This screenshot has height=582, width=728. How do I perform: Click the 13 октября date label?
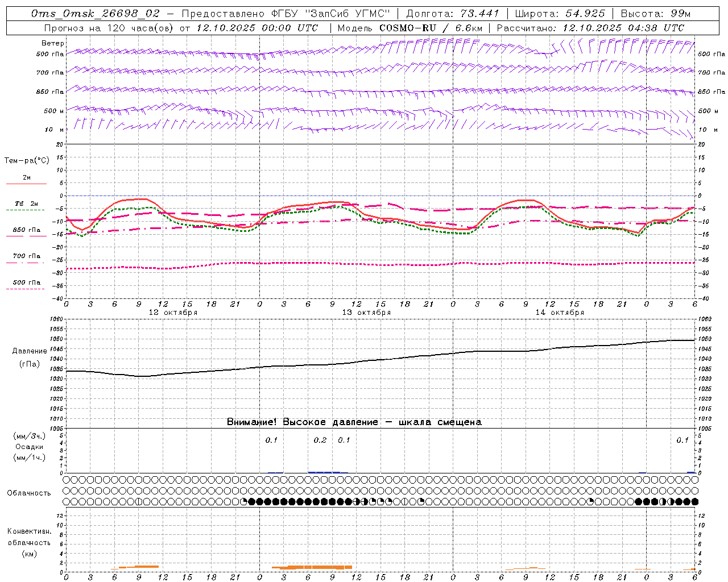coord(366,313)
